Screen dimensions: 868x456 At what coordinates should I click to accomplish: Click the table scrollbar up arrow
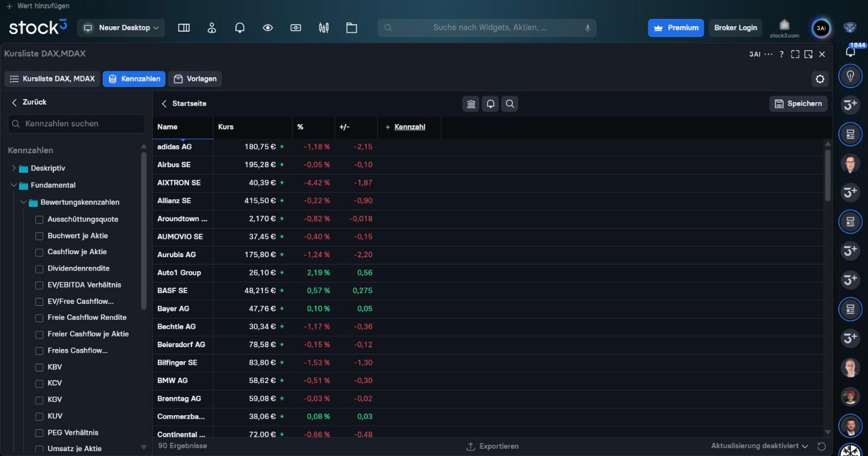coord(827,143)
